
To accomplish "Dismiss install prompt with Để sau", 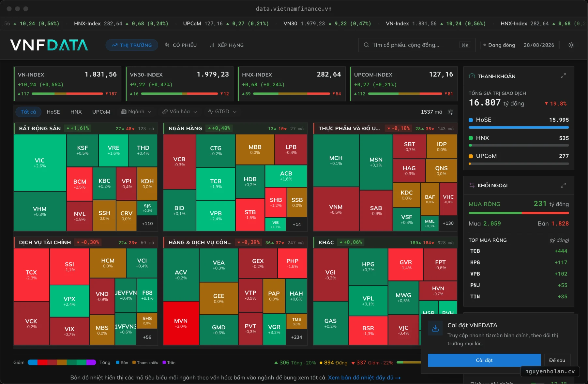I will coord(557,360).
